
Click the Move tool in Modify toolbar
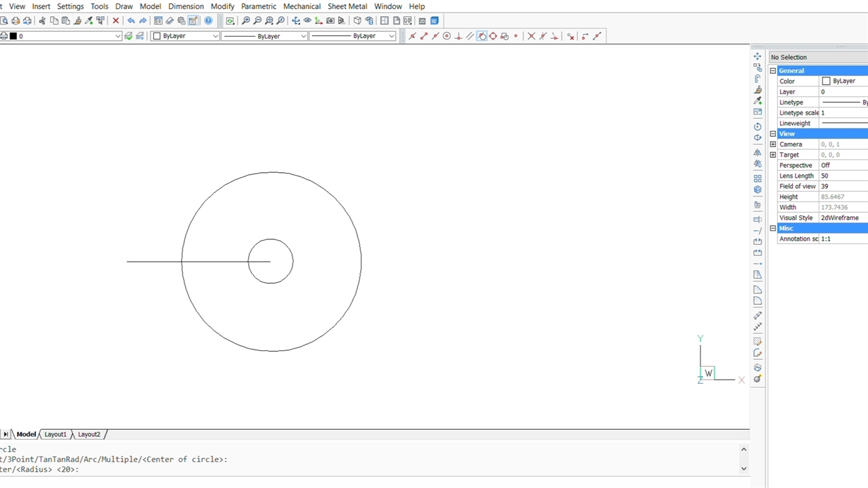tap(757, 56)
